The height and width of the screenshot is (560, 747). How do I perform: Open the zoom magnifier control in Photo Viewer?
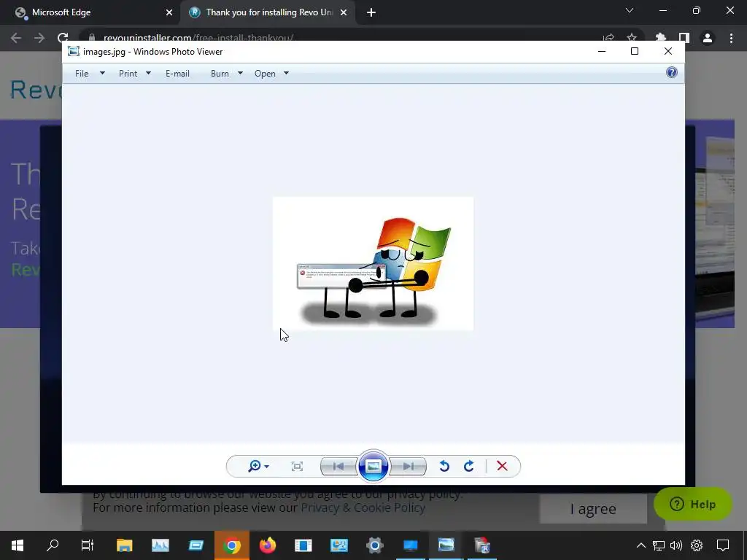(255, 466)
